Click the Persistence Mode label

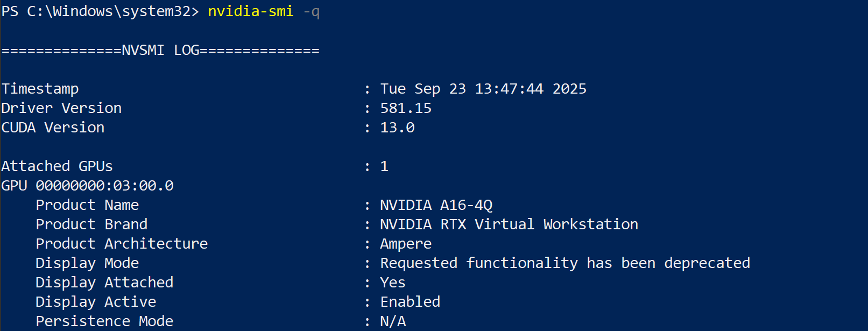click(104, 321)
